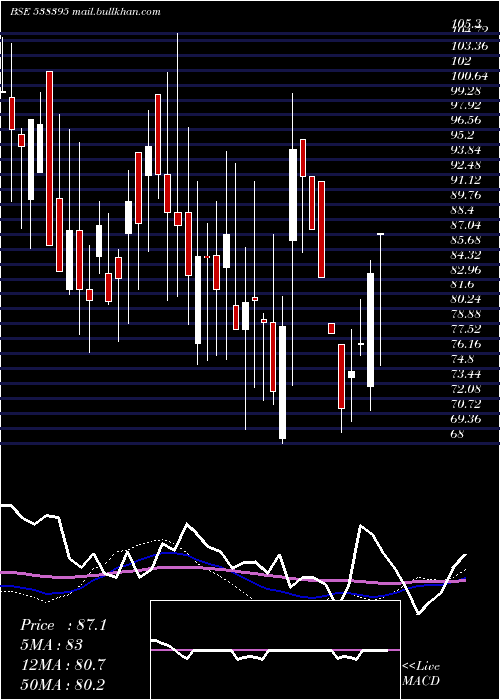Click the 87.04 price axis label
Viewport: 500px width, 700px height.
coord(466,225)
